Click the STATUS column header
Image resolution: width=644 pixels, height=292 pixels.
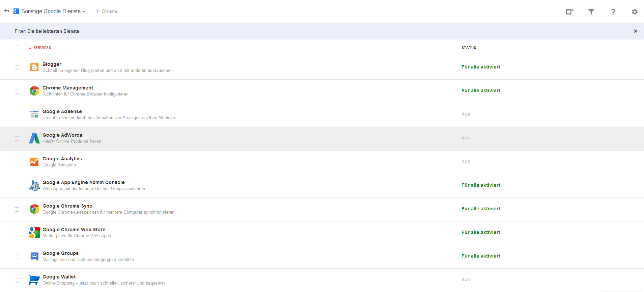(x=469, y=48)
